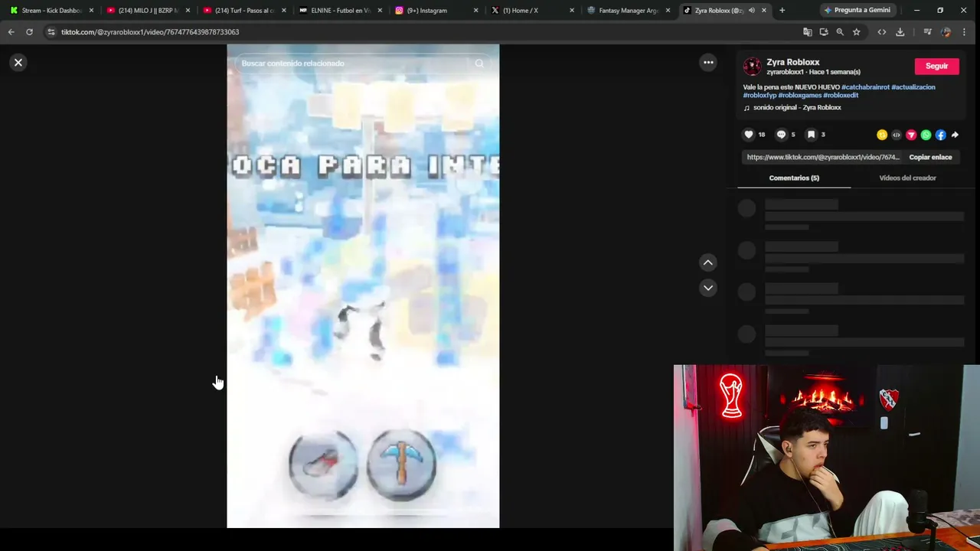Viewport: 980px width, 551px height.
Task: Switch to the Instagram tab
Action: [436, 11]
